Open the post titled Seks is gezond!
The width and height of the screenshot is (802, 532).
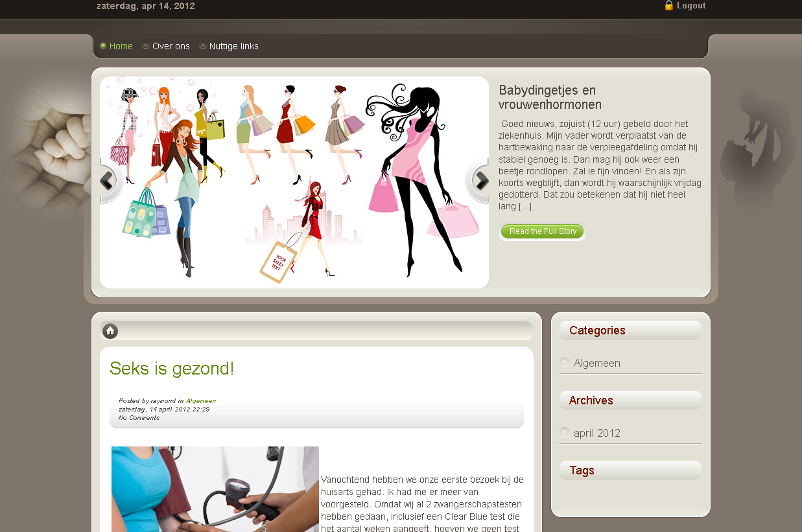click(172, 369)
